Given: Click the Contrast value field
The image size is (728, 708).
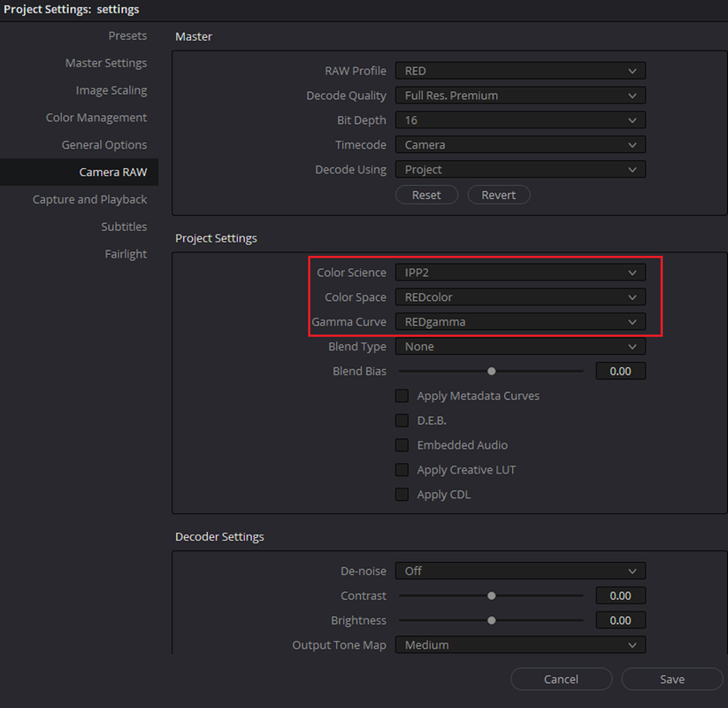Looking at the screenshot, I should (620, 596).
